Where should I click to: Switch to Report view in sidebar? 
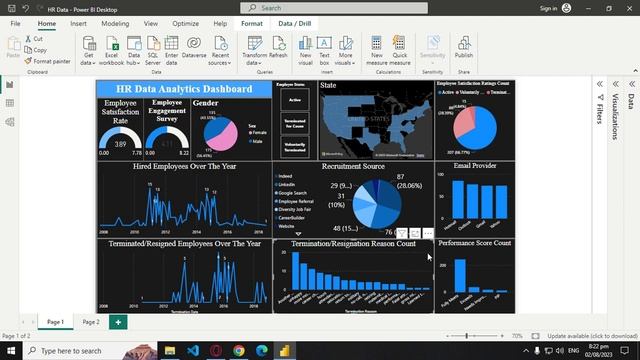click(x=10, y=85)
